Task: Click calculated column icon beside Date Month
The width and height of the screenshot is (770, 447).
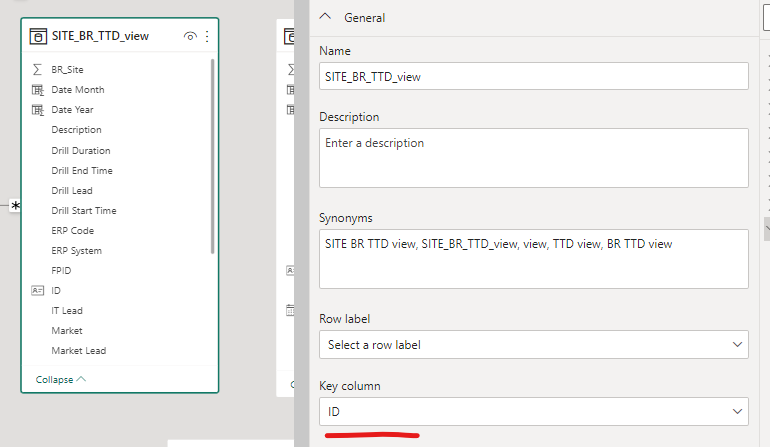Action: tap(37, 89)
